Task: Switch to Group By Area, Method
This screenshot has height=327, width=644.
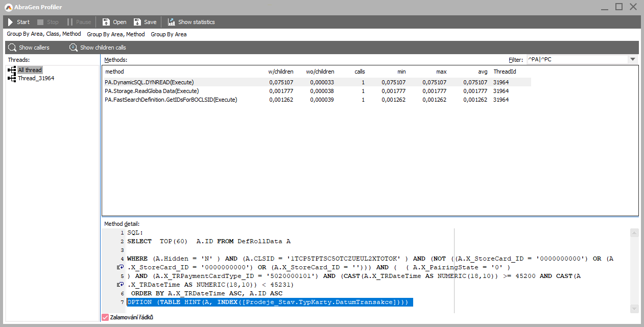Action: pos(116,34)
